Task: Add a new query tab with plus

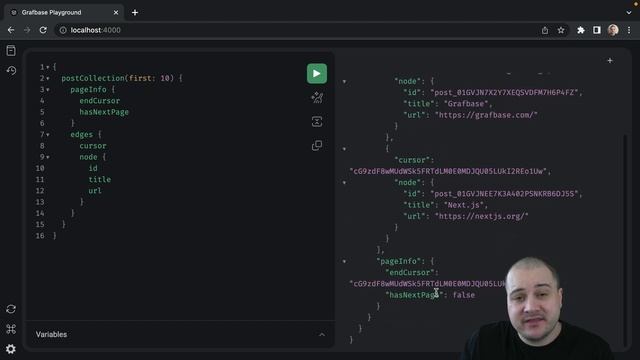Action: coord(610,61)
